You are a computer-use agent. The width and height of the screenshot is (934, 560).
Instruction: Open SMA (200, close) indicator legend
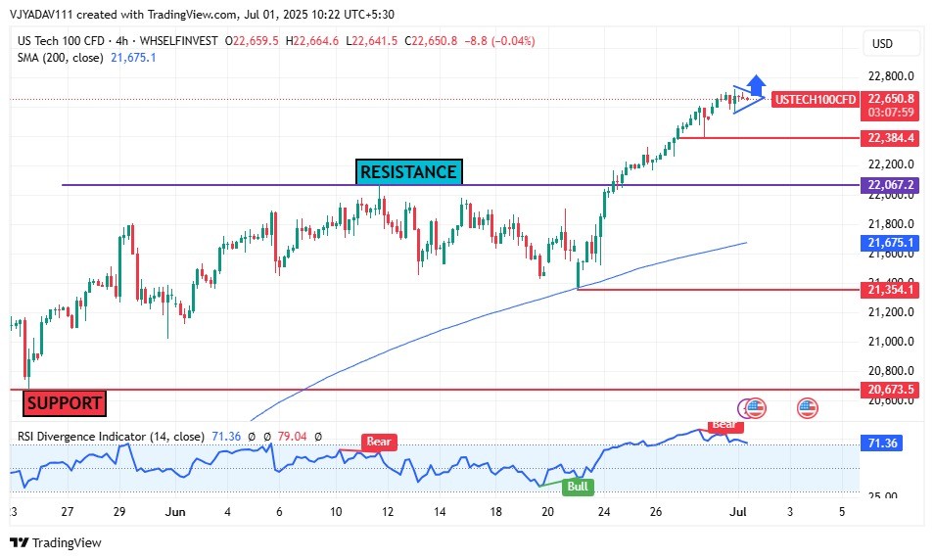click(63, 58)
